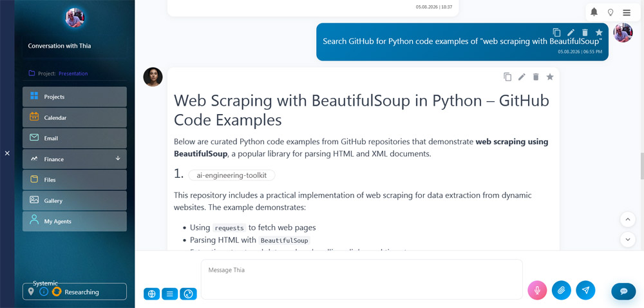Delete Thia's BeautifulSoup response
This screenshot has width=644, height=308.
[x=536, y=77]
